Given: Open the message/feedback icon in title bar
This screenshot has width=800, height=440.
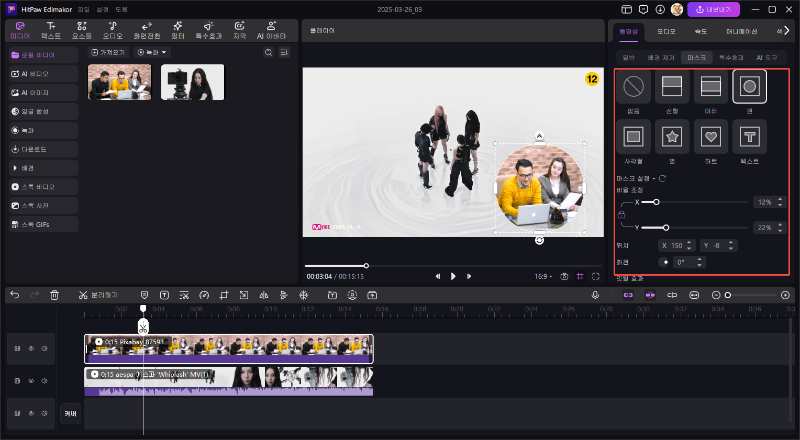Looking at the screenshot, I should point(643,9).
